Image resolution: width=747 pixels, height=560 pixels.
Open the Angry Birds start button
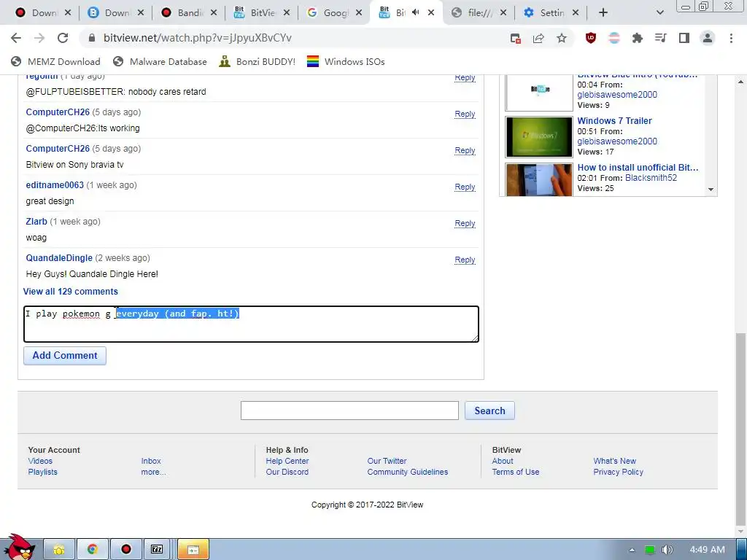[19, 548]
